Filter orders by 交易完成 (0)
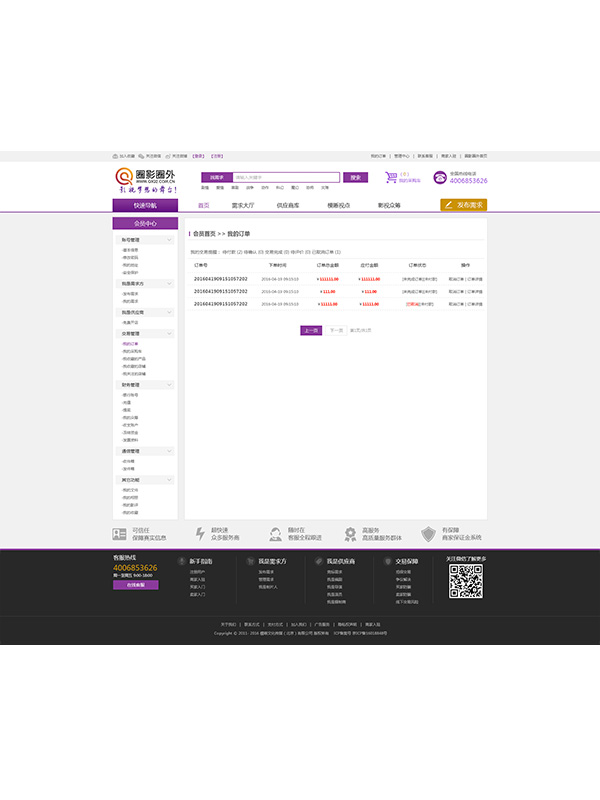Image resolution: width=600 pixels, height=800 pixels. 277,252
